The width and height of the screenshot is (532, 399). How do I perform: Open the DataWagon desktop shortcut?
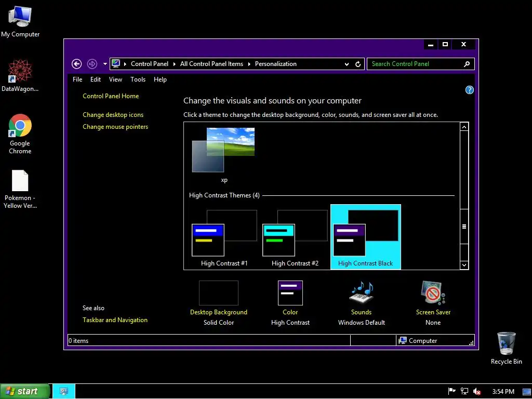[x=20, y=76]
